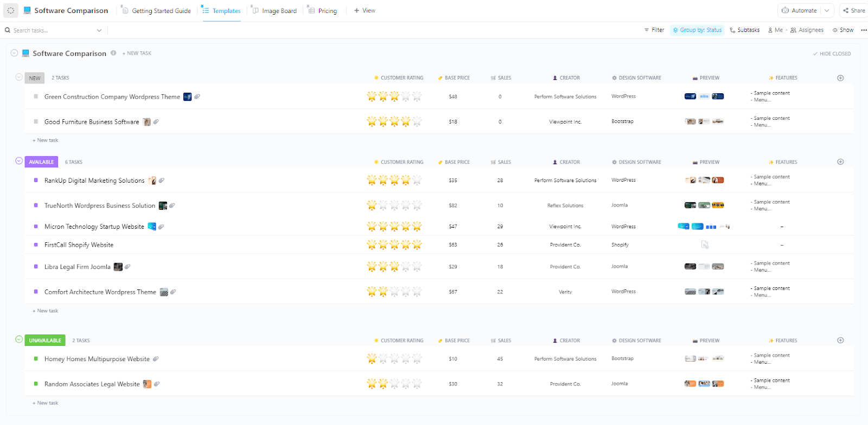
Task: Click status square of Homey Homes task
Action: [36, 359]
